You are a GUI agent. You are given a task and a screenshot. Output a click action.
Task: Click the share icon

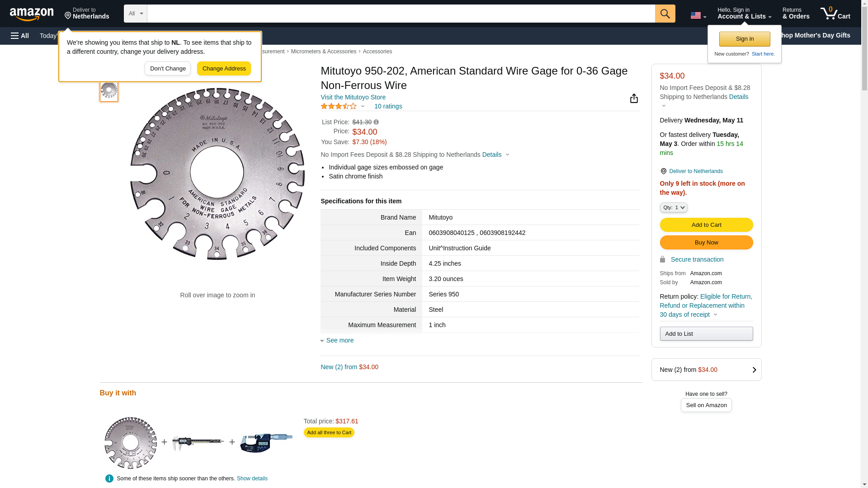pyautogui.click(x=634, y=99)
